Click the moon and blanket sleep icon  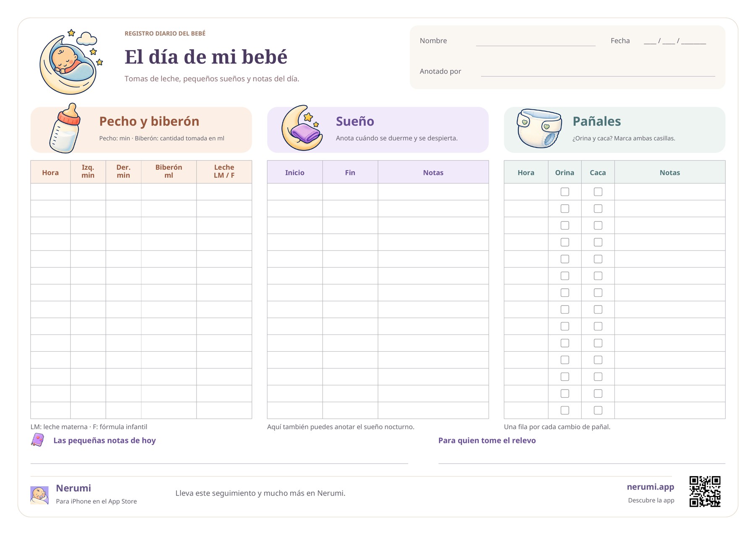click(302, 128)
